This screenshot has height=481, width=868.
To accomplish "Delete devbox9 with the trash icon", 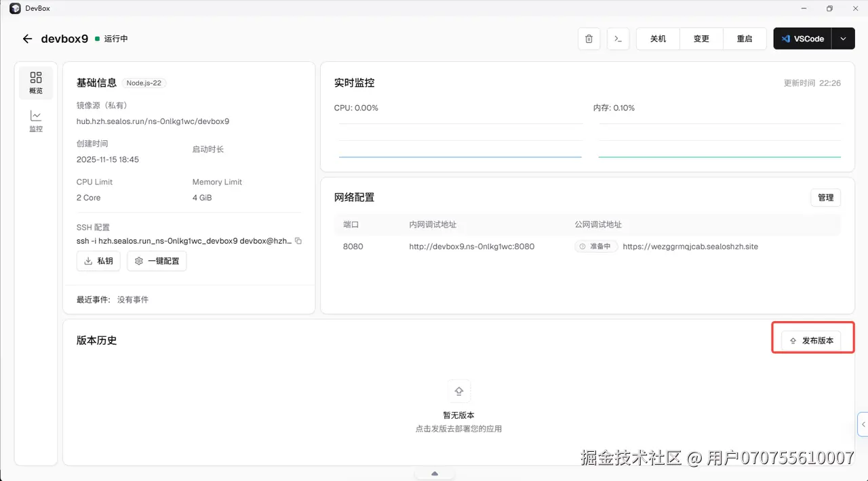I will [x=589, y=39].
